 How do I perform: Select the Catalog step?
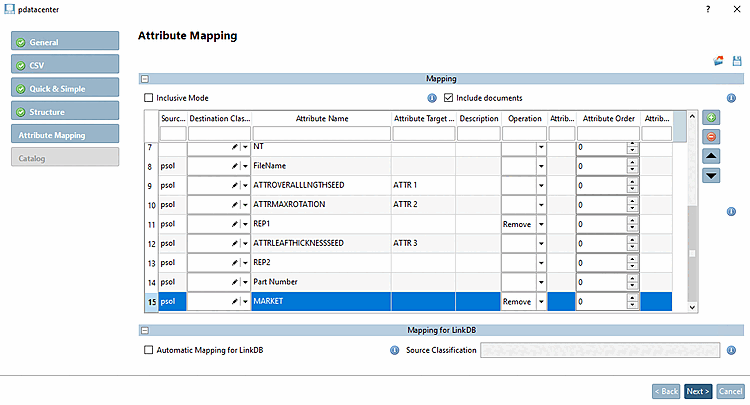pyautogui.click(x=65, y=157)
